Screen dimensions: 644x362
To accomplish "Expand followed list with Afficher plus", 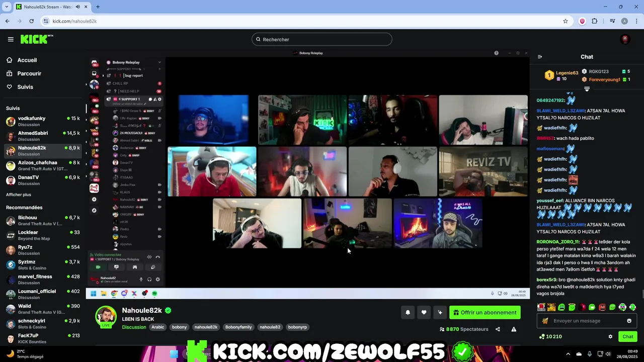I will click(19, 195).
